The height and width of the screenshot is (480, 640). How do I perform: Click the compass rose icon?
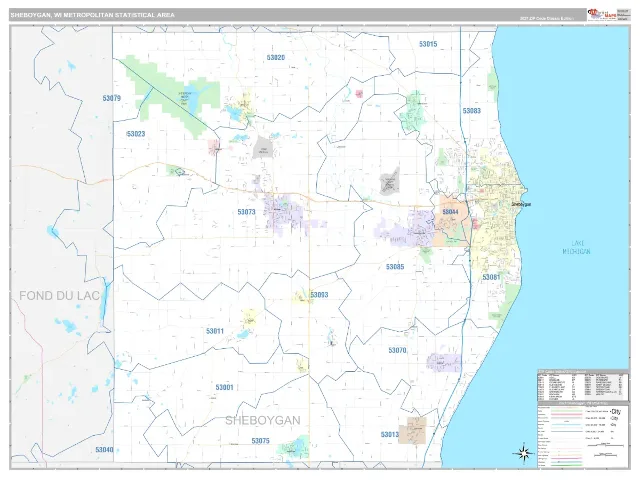pyautogui.click(x=524, y=453)
